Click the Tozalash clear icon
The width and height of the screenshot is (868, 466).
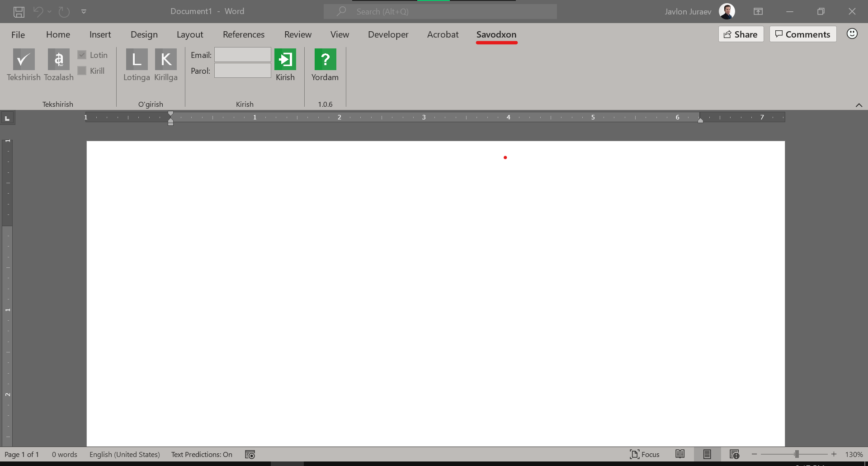(59, 60)
